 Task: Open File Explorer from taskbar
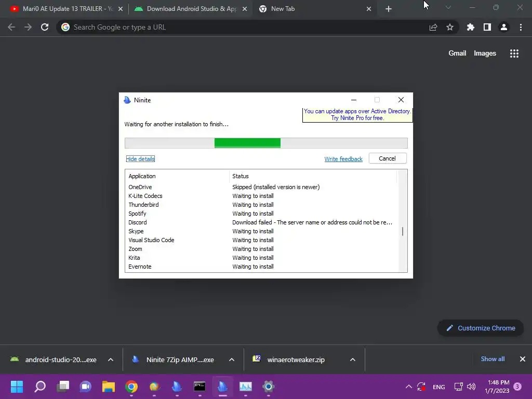[x=109, y=387]
